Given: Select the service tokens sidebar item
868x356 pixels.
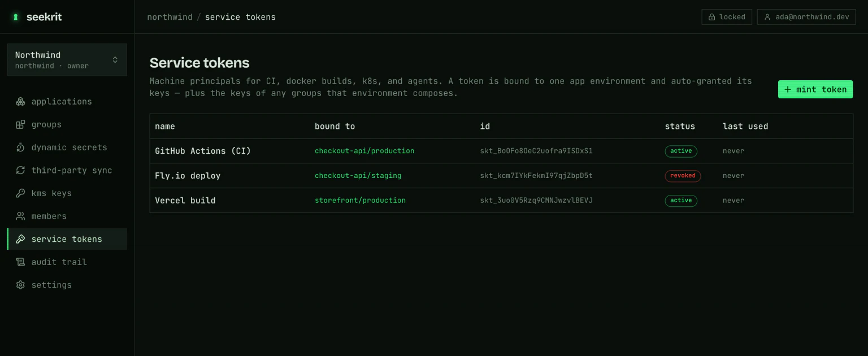Looking at the screenshot, I should tap(67, 239).
